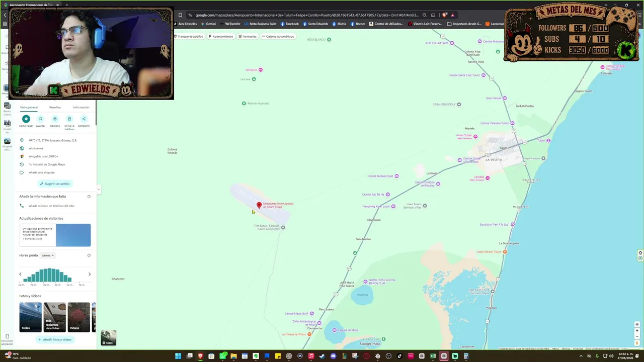Open the Cercano nearby search icon
The width and height of the screenshot is (644, 362).
click(x=55, y=119)
